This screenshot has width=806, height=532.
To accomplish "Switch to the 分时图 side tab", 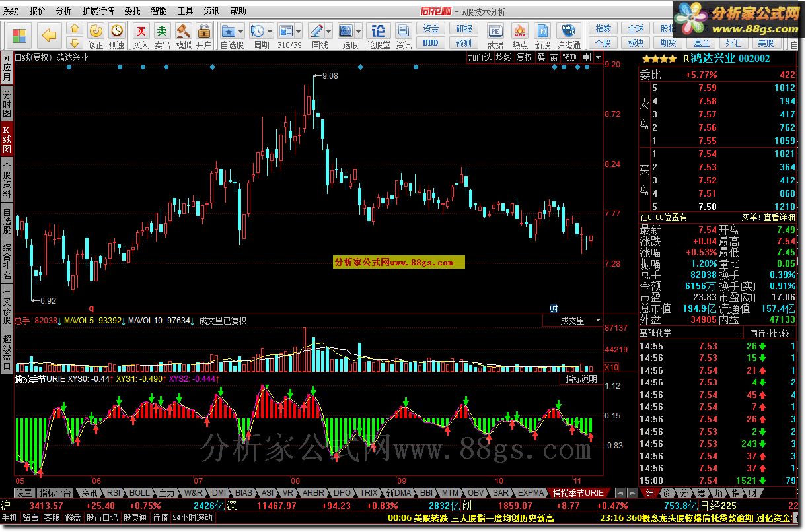I will [x=7, y=104].
